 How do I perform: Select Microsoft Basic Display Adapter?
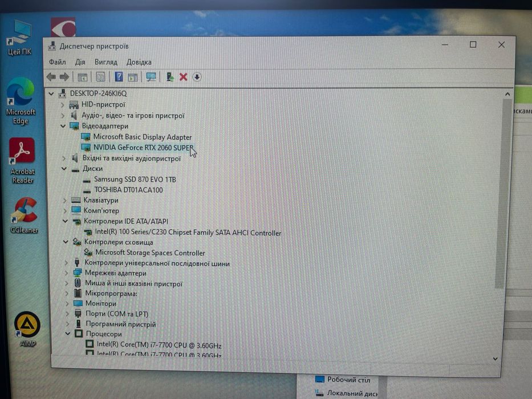click(x=142, y=137)
